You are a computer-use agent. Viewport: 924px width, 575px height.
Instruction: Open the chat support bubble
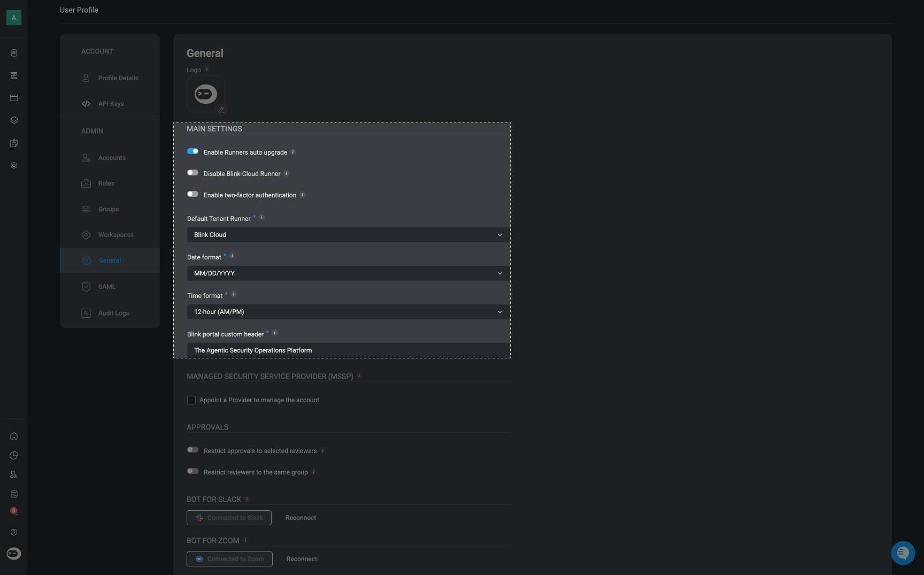point(903,553)
